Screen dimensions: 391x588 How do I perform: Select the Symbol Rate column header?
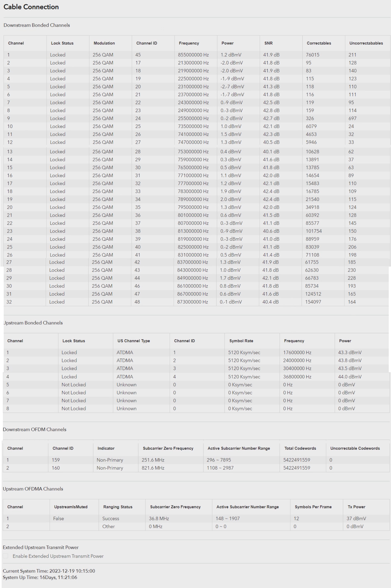pyautogui.click(x=241, y=341)
